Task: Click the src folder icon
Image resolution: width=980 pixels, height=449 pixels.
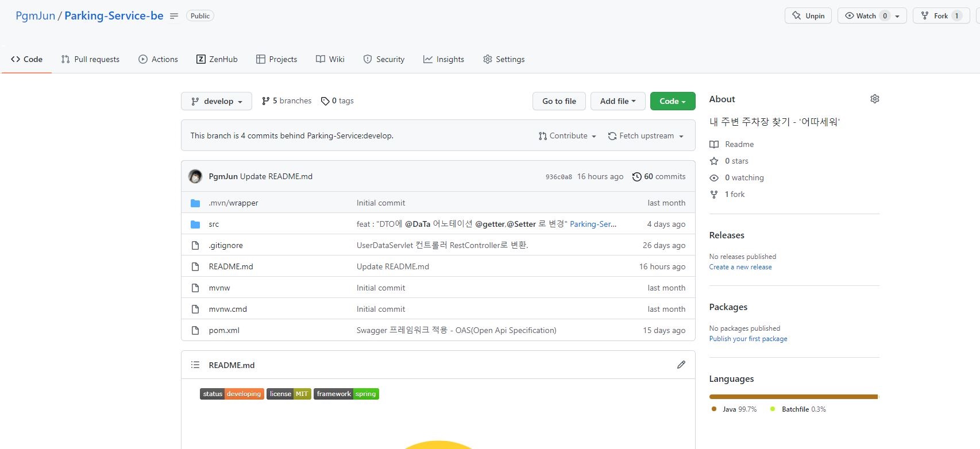Action: click(195, 224)
